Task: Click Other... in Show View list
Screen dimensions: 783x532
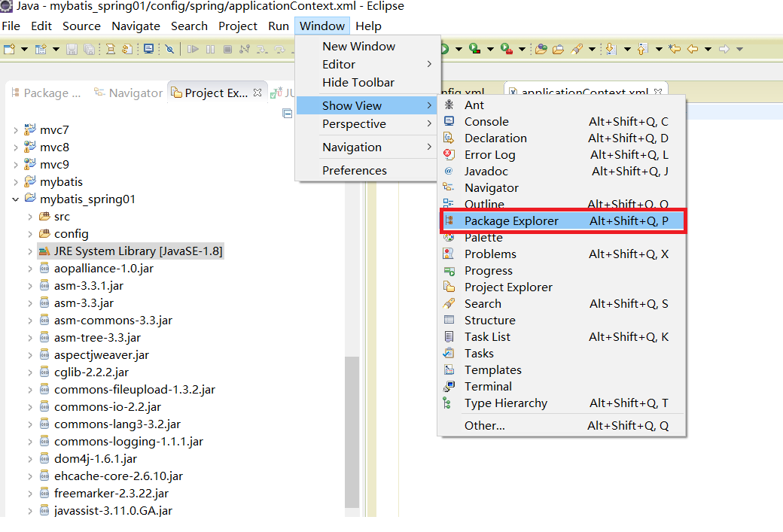Action: [x=562, y=426]
